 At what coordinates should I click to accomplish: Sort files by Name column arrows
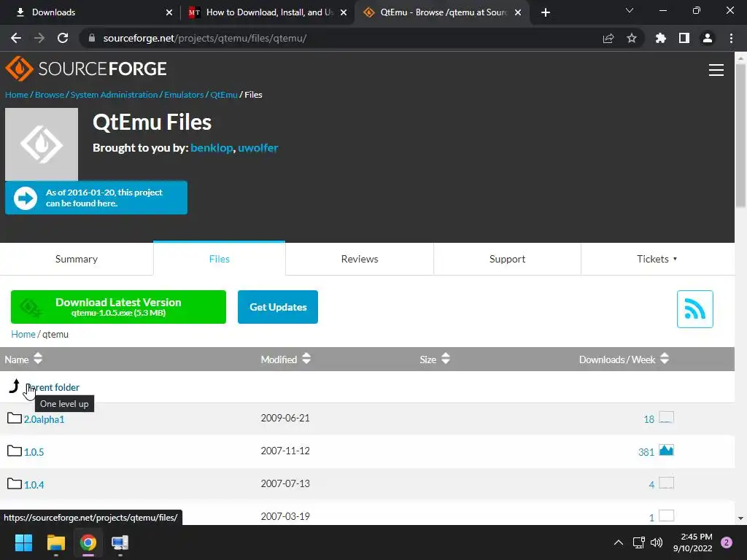38,359
